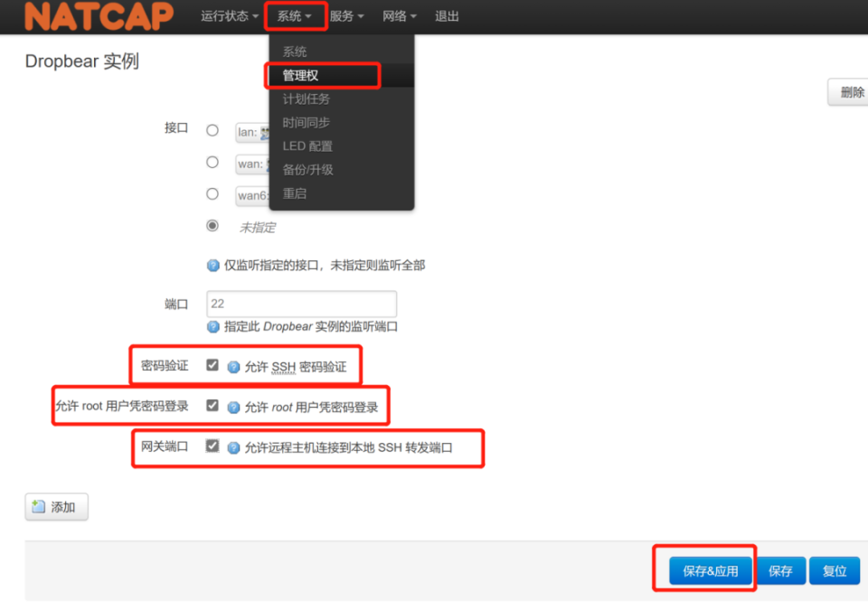Viewport: 868px width, 610px height.
Task: Click 保存&应用 button
Action: point(711,571)
